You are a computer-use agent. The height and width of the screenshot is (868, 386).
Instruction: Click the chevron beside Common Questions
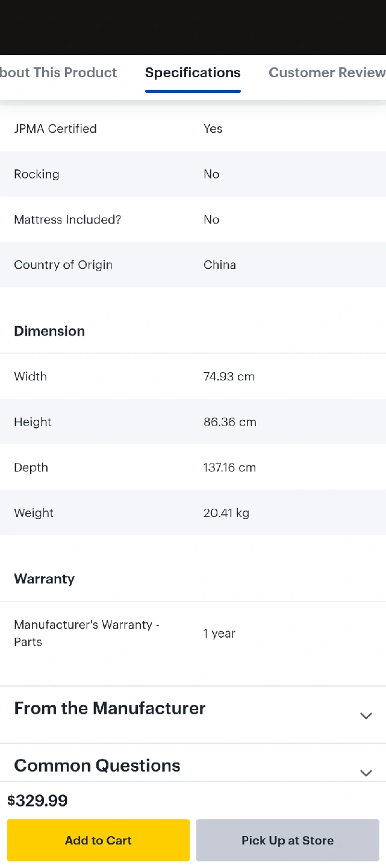tap(366, 772)
